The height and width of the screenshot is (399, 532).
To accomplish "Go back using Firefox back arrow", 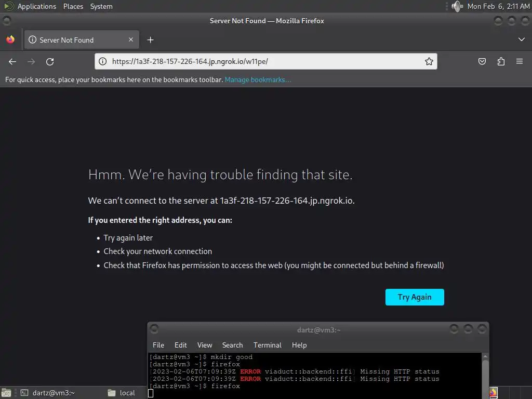I will [12, 61].
